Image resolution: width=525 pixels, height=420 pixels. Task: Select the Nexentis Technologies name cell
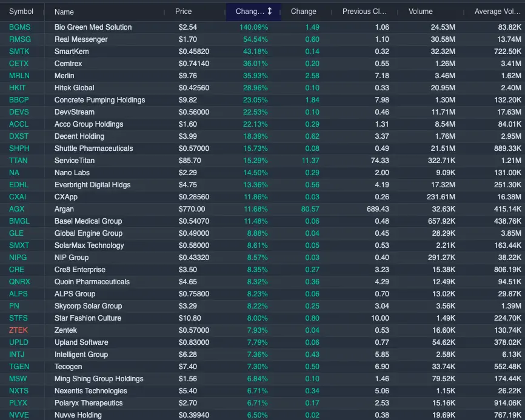point(91,391)
